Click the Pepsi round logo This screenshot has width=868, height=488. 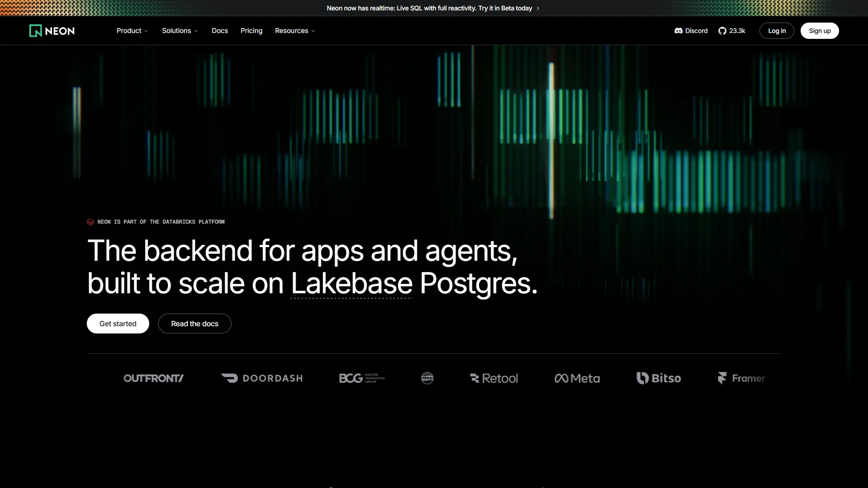click(x=427, y=378)
